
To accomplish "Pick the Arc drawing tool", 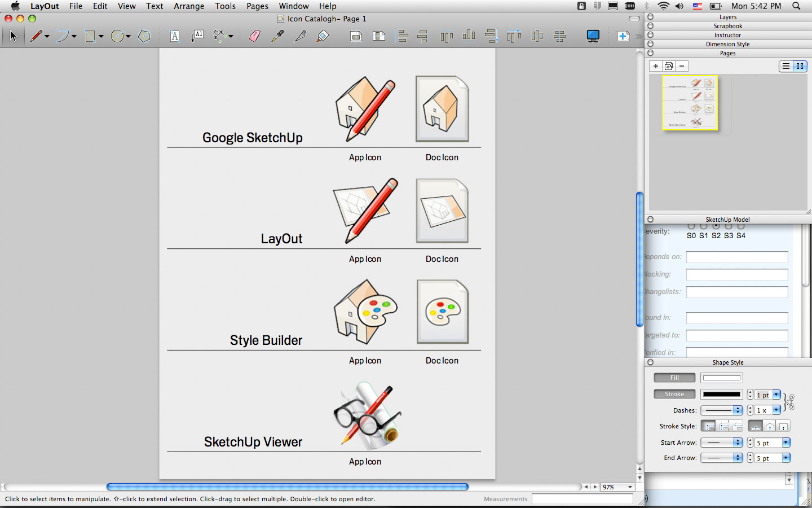I will click(62, 36).
